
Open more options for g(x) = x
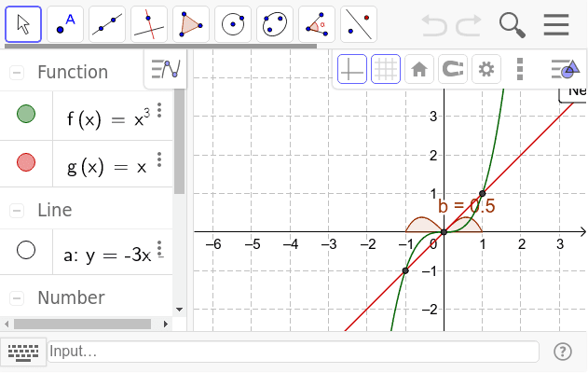pyautogui.click(x=159, y=159)
